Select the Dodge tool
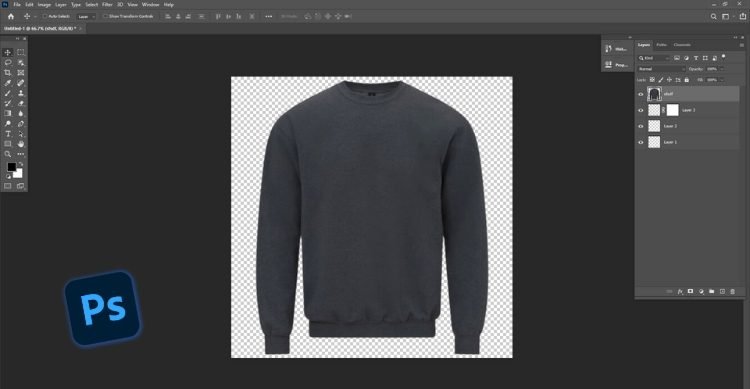 (8, 124)
